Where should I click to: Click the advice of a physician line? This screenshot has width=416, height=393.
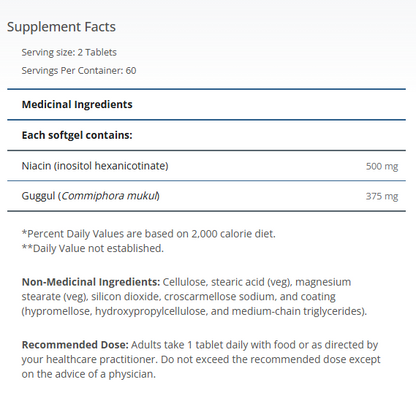[89, 374]
